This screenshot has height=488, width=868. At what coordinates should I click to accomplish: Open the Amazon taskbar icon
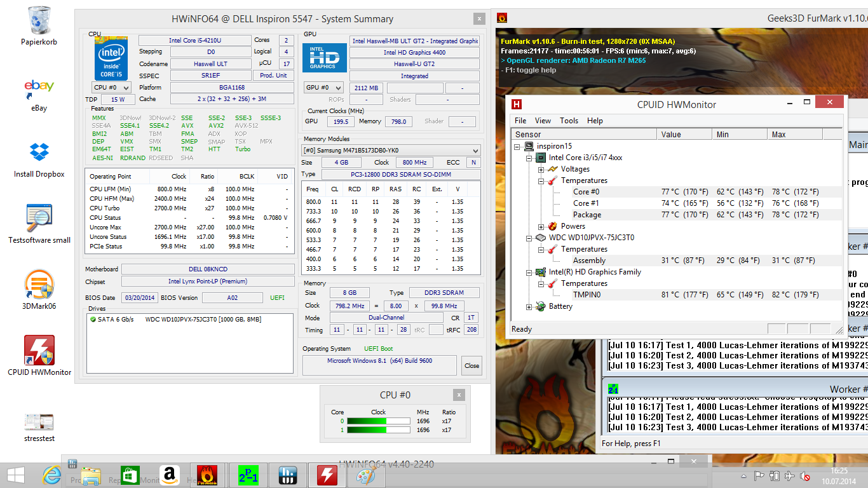[x=168, y=475]
